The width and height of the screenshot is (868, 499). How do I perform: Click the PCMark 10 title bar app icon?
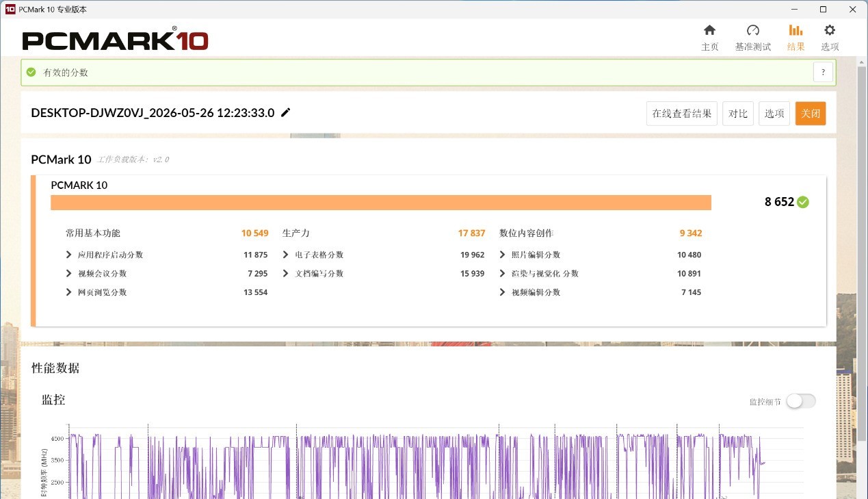tap(10, 10)
